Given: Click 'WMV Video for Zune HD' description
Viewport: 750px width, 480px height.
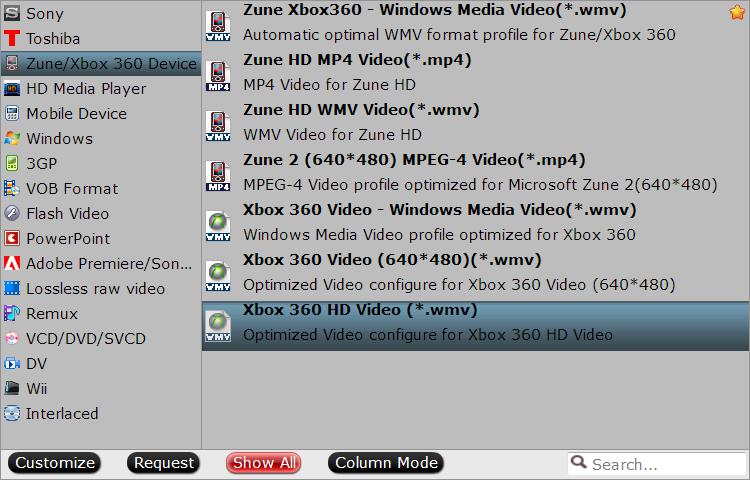Looking at the screenshot, I should tap(332, 134).
